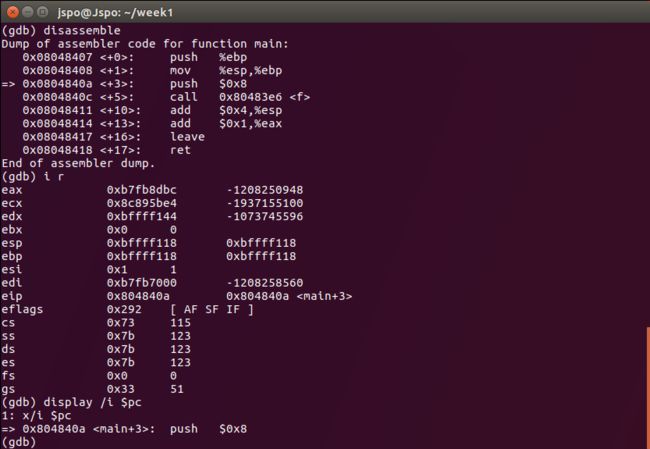This screenshot has width=650, height=449.
Task: Click the ebx register row
Action: click(89, 230)
